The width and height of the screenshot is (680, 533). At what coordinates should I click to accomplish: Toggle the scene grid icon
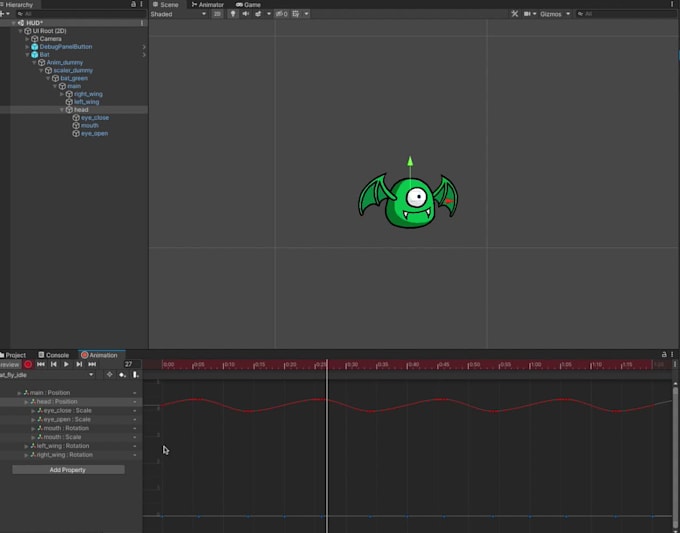coord(296,14)
